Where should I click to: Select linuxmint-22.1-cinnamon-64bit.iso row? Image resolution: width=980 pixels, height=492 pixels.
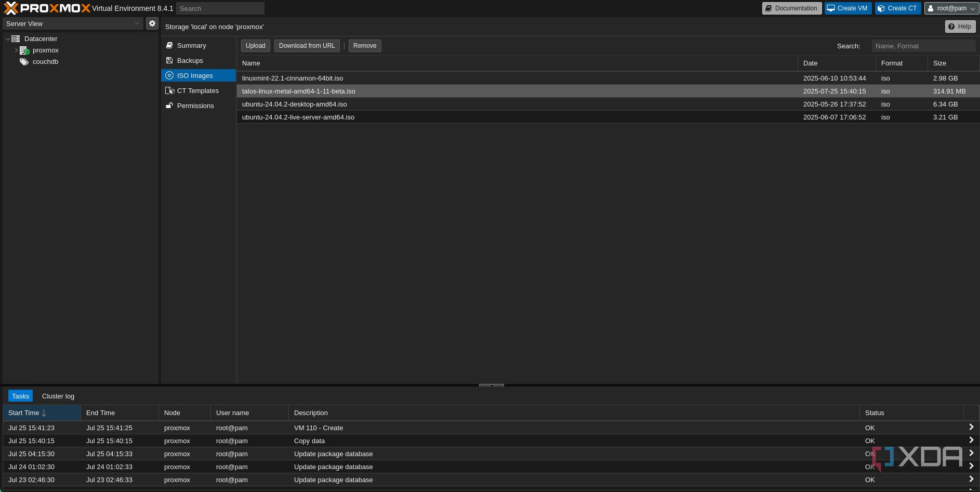[608, 78]
